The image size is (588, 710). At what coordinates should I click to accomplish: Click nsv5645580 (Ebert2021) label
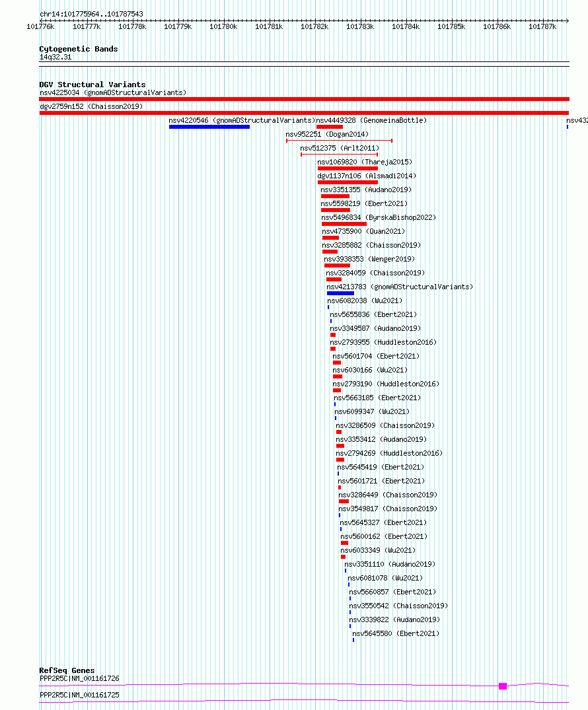[x=396, y=633]
